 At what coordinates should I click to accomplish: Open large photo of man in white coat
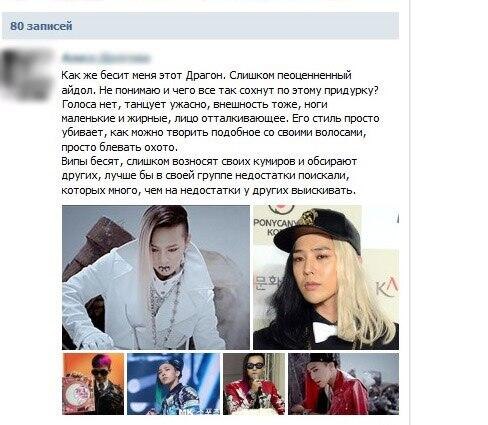click(156, 277)
